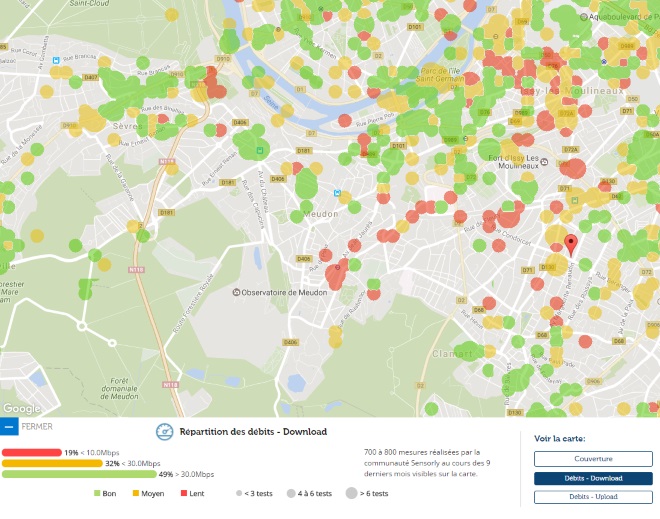
Task: Collapse panel with the blue minus icon
Action: pyautogui.click(x=8, y=426)
